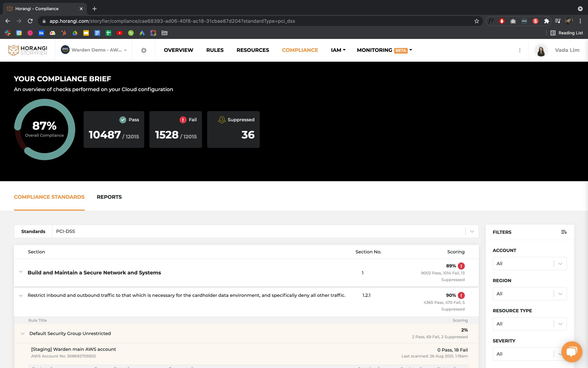Click the browser address bar URL
Image resolution: width=588 pixels, height=368 pixels.
[x=172, y=21]
